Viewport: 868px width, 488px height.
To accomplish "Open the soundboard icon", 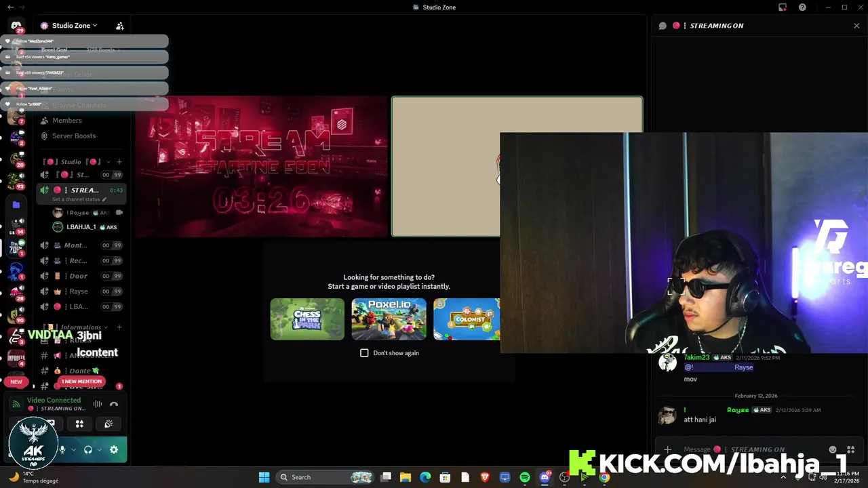I will (108, 424).
